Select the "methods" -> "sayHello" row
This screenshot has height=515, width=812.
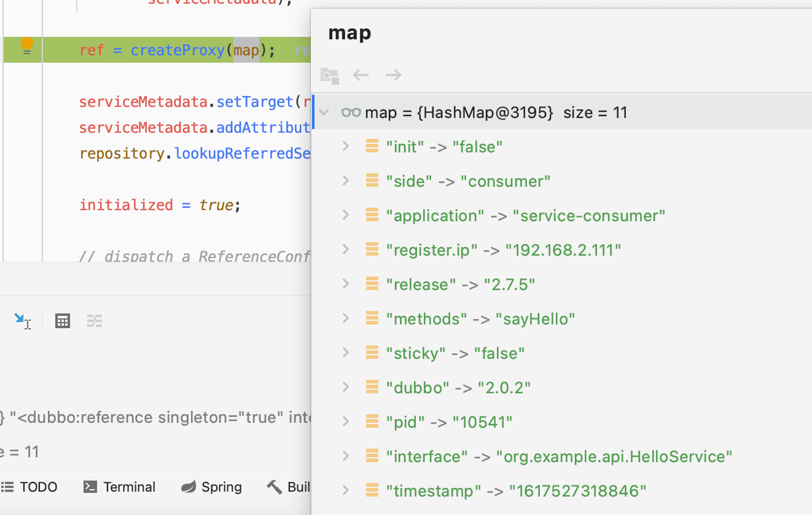click(x=480, y=319)
